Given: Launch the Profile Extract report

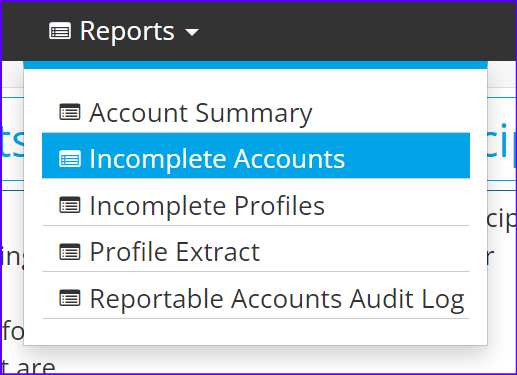Looking at the screenshot, I should click(175, 252).
